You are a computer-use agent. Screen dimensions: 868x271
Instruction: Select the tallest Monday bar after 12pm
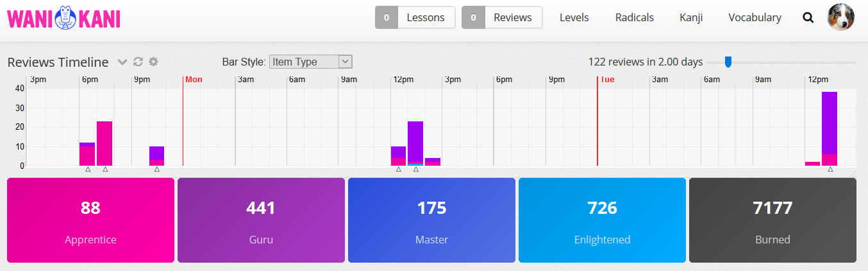(x=415, y=143)
